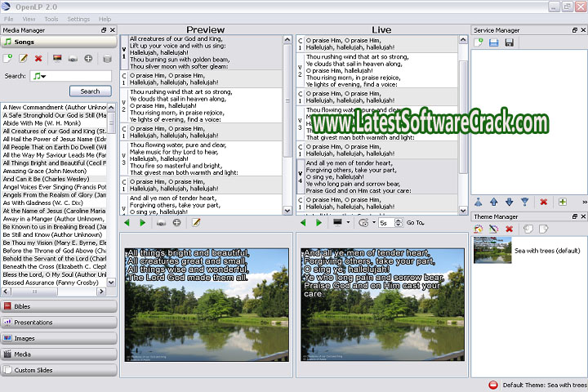Click the new song icon in Media Manager

(x=7, y=58)
